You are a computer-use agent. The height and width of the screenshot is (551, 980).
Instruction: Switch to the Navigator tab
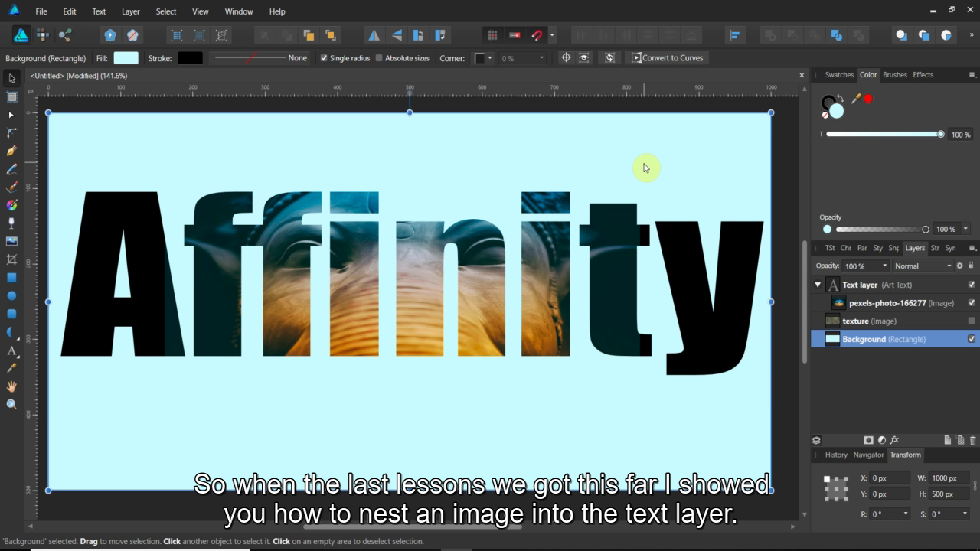(868, 455)
